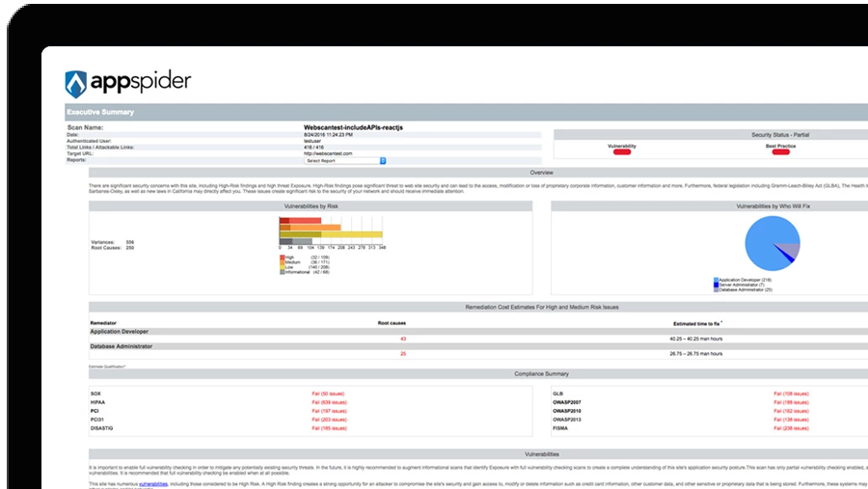Click the Variances 556 value
The height and width of the screenshot is (489, 868).
130,242
